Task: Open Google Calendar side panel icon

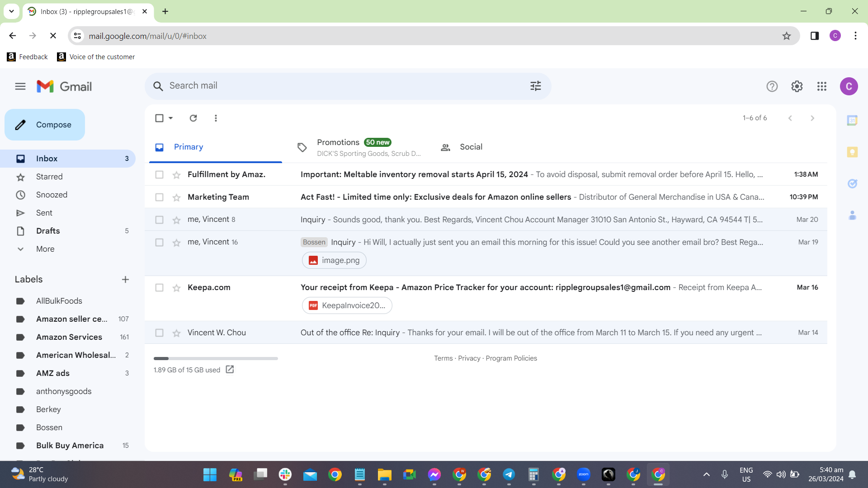Action: point(852,120)
